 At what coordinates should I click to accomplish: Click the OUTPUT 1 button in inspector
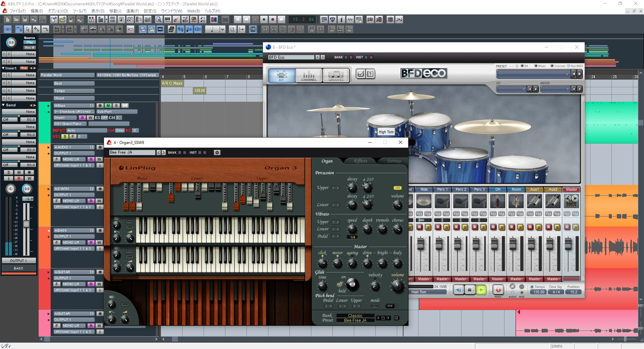coord(18,260)
